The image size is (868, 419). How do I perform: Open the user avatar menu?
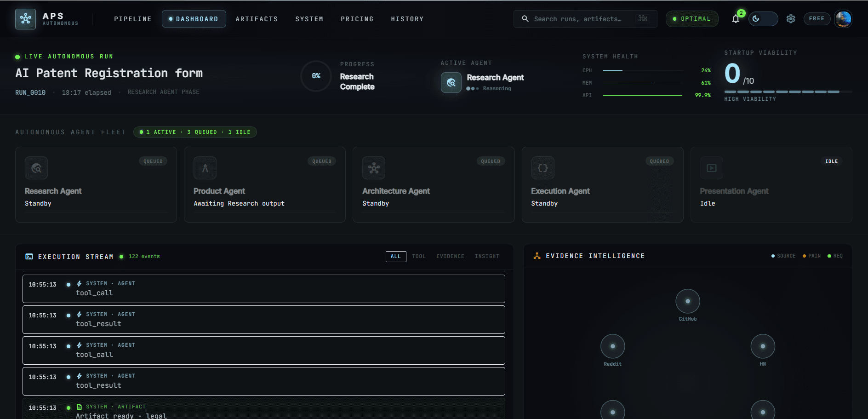pyautogui.click(x=843, y=19)
